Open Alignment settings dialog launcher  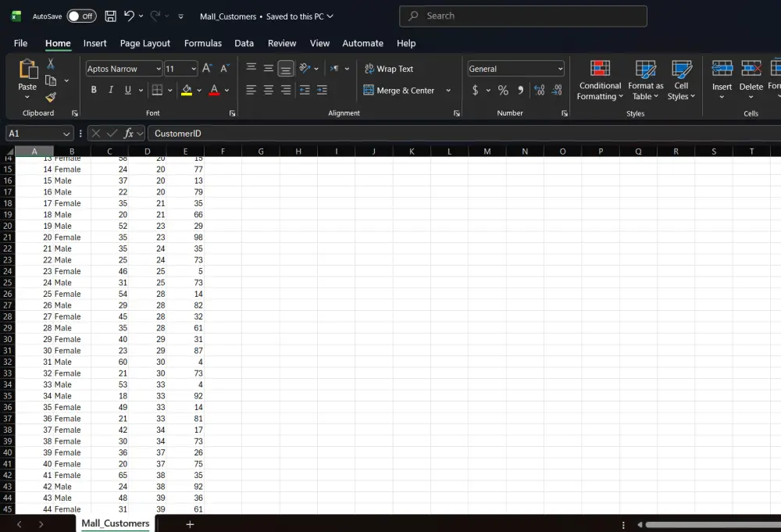(457, 113)
